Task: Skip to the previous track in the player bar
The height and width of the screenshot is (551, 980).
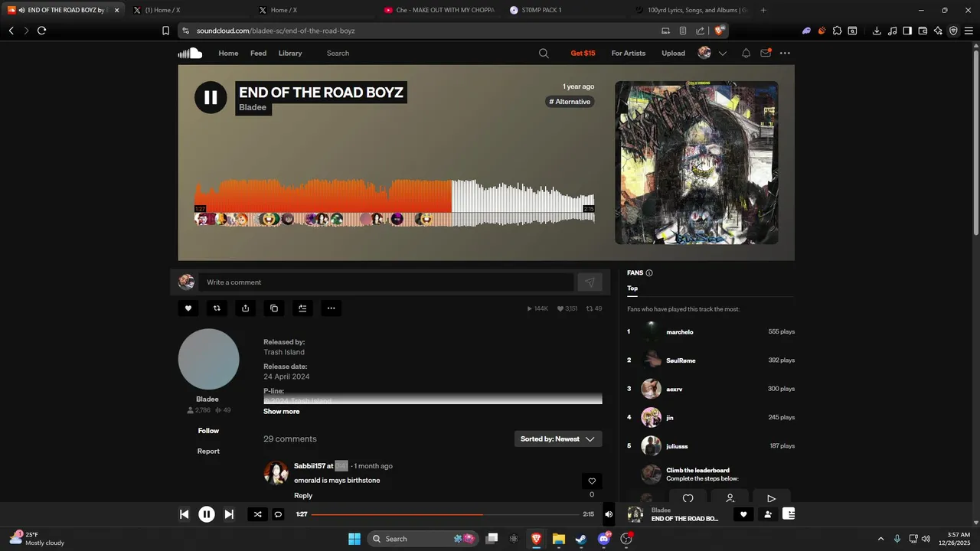Action: [x=184, y=514]
